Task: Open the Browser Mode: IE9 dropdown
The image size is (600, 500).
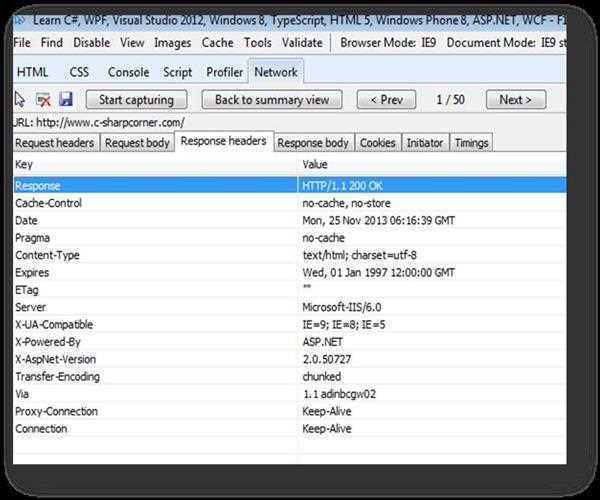Action: pyautogui.click(x=387, y=43)
